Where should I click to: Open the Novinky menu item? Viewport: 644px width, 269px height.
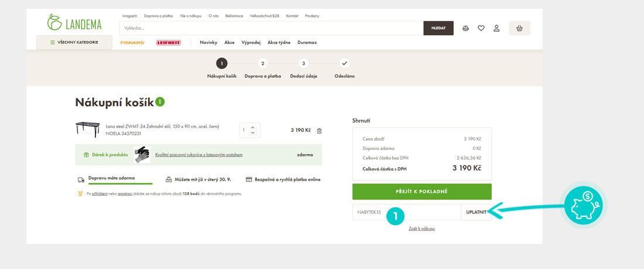(x=208, y=43)
